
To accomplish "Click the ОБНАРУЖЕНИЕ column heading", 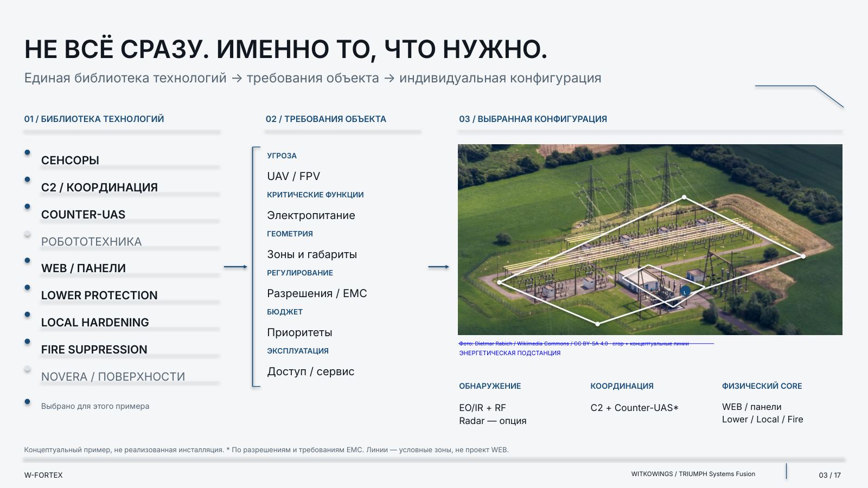I will [x=490, y=386].
